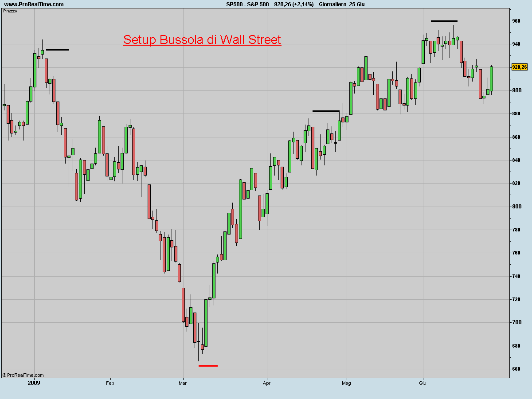
Task: Click the black line near the January high
Action: pos(57,50)
